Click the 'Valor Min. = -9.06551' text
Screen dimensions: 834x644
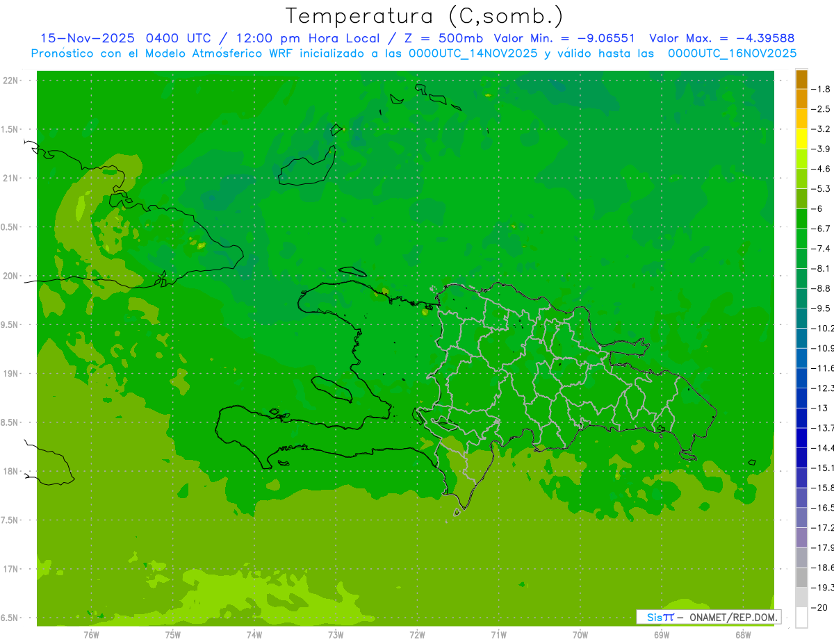(564, 38)
